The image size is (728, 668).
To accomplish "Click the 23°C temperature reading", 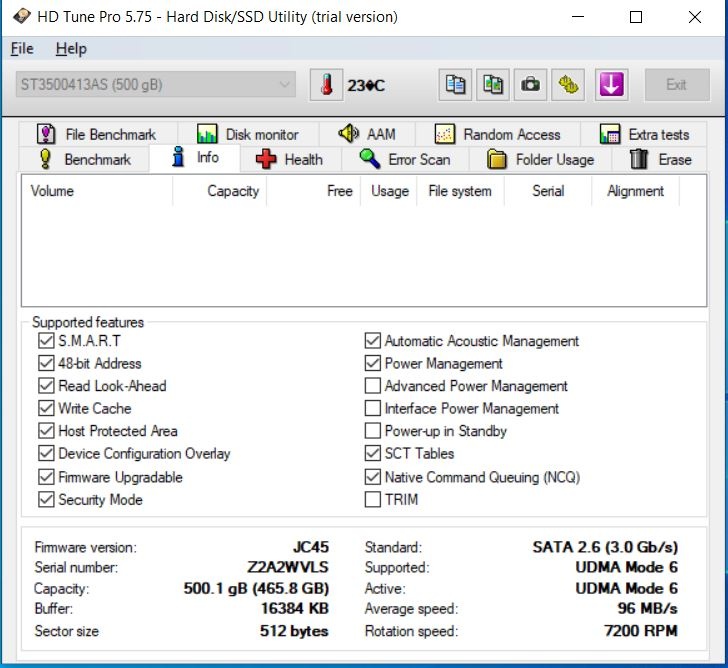I will 366,85.
